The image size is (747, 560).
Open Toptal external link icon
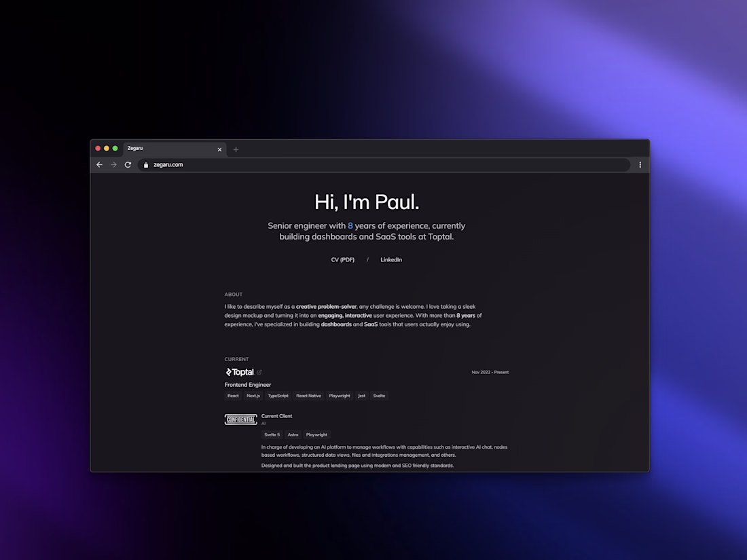point(259,373)
